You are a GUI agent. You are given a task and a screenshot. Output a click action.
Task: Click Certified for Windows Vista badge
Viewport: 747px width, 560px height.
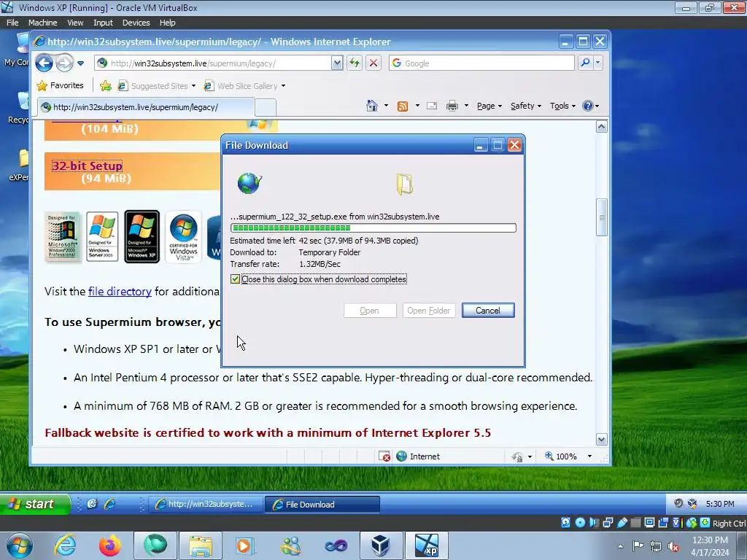coord(183,237)
